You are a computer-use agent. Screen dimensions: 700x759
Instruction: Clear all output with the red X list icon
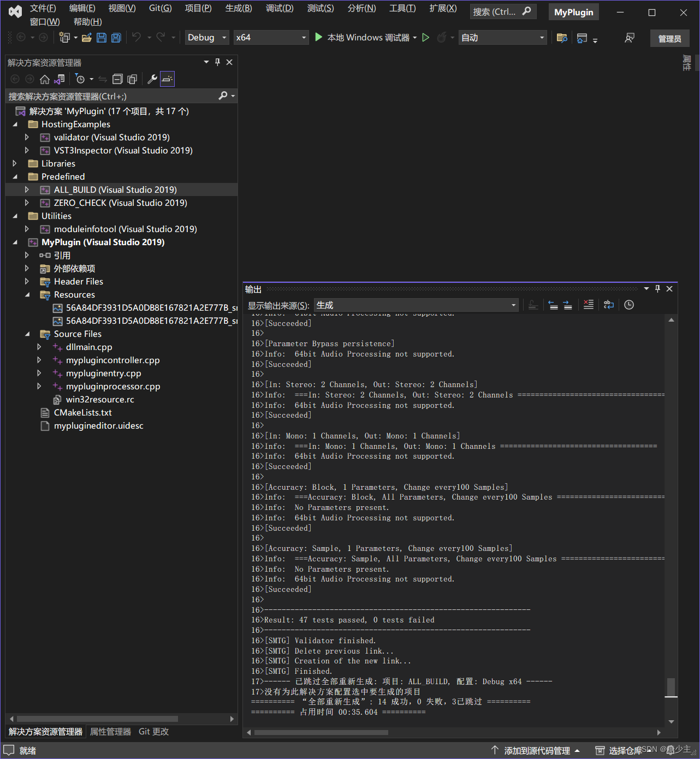(589, 305)
